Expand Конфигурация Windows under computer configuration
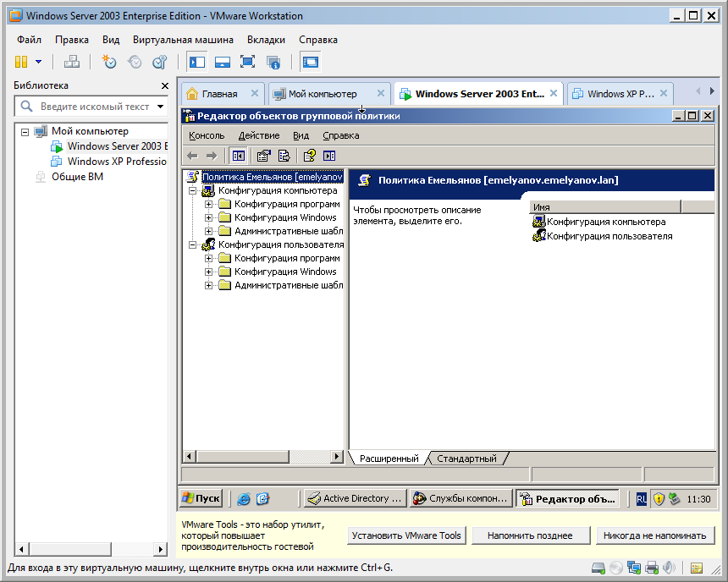728x582 pixels. 208,217
